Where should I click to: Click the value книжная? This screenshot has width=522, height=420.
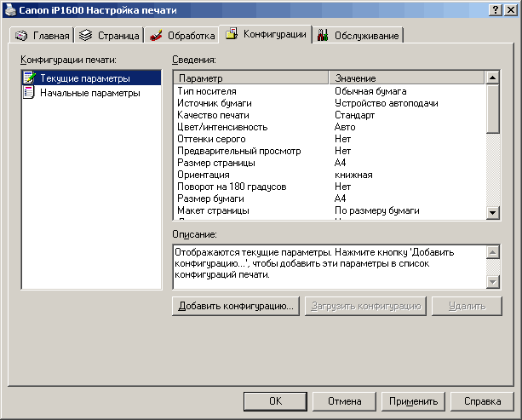point(353,175)
